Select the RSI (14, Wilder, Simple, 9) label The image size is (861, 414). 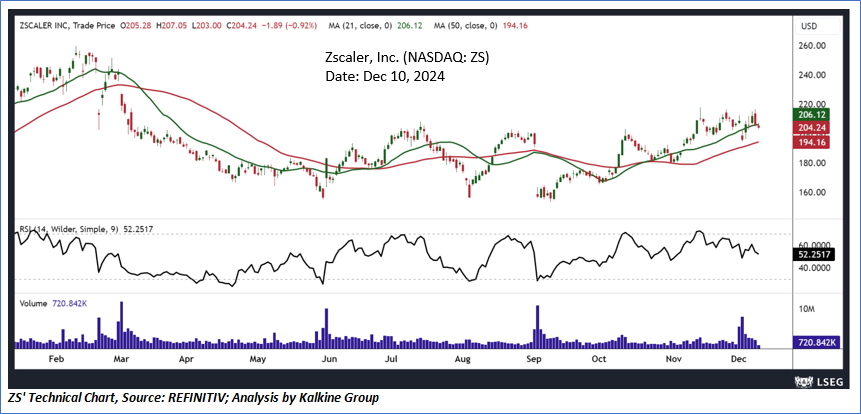coord(68,231)
